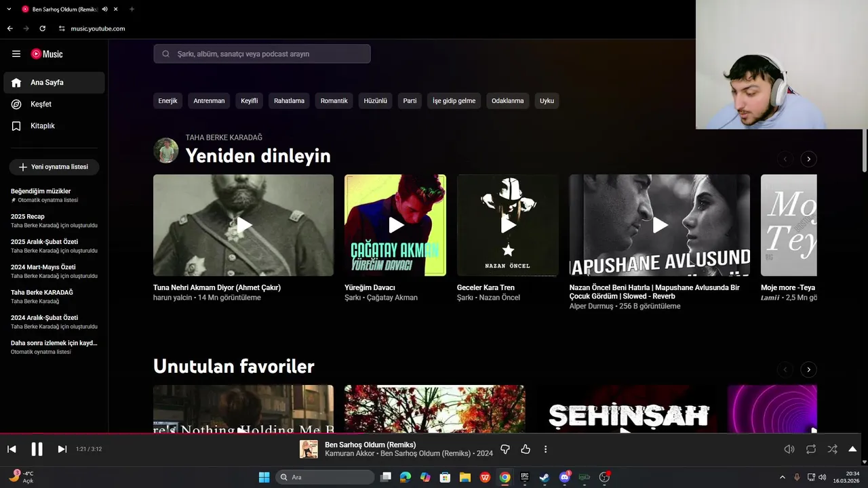The image size is (868, 488).
Task: Open 2025 Aralık-Şubat Özeti playlist
Action: pyautogui.click(x=54, y=246)
